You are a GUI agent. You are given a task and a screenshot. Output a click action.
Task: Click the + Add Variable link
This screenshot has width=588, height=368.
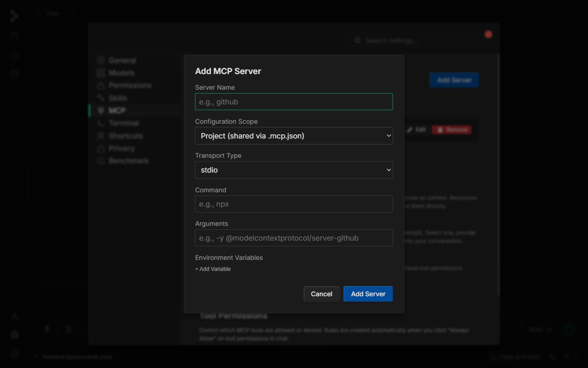(x=213, y=269)
